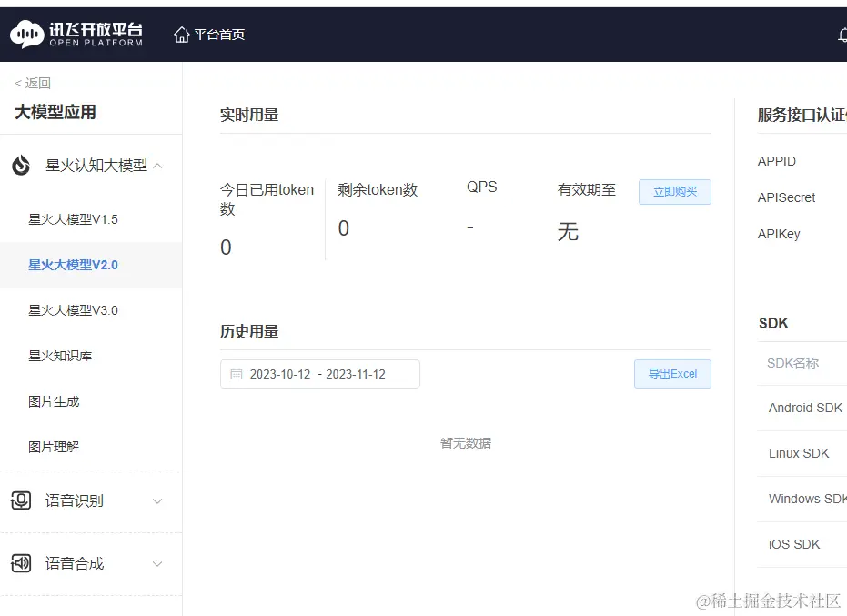Open the 平台首页 link
Screen dimensions: 847x616
tap(219, 35)
